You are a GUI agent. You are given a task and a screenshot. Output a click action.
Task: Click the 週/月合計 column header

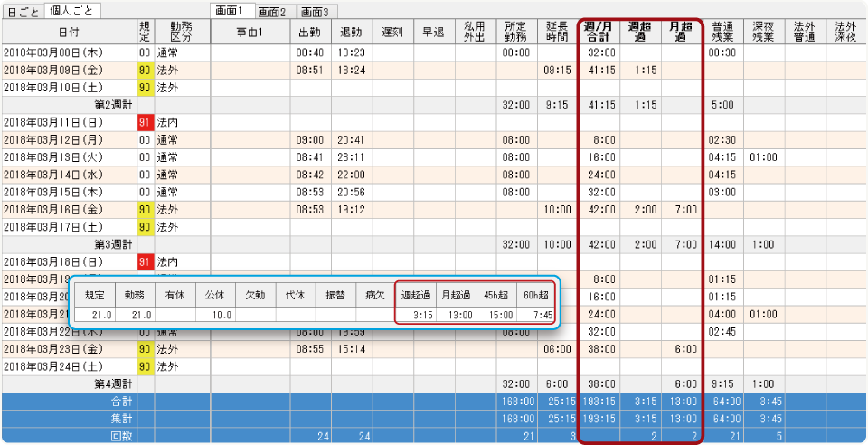point(600,32)
